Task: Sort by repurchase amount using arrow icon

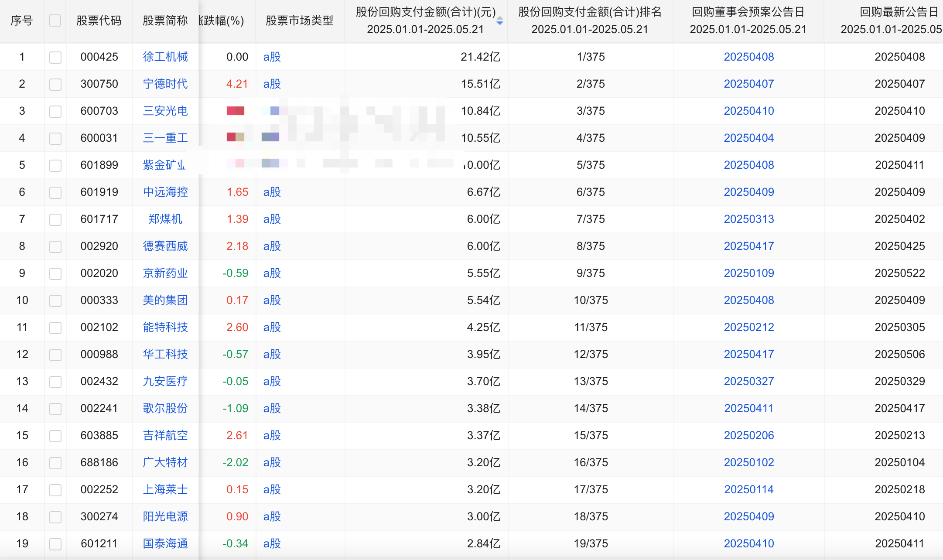Action: coord(500,21)
